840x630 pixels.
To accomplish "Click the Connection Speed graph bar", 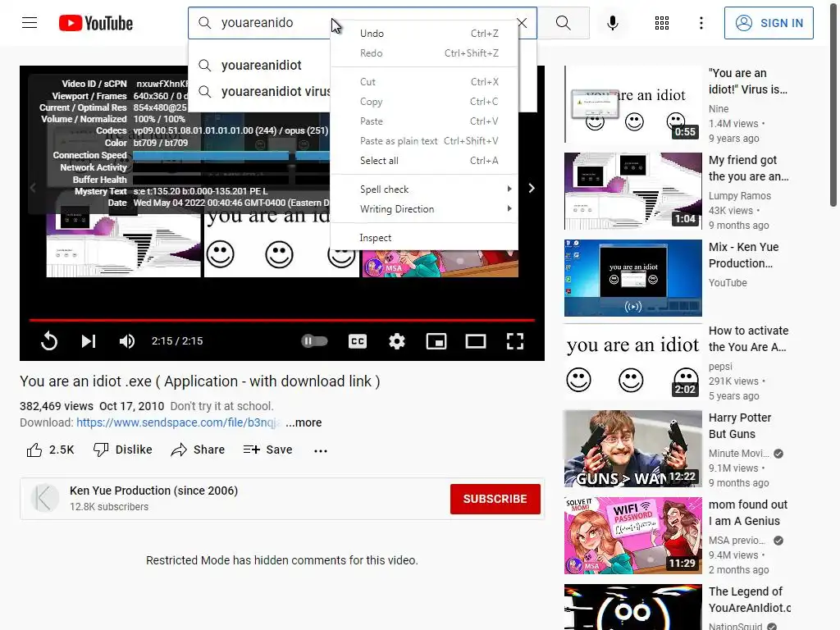I will tap(231, 155).
